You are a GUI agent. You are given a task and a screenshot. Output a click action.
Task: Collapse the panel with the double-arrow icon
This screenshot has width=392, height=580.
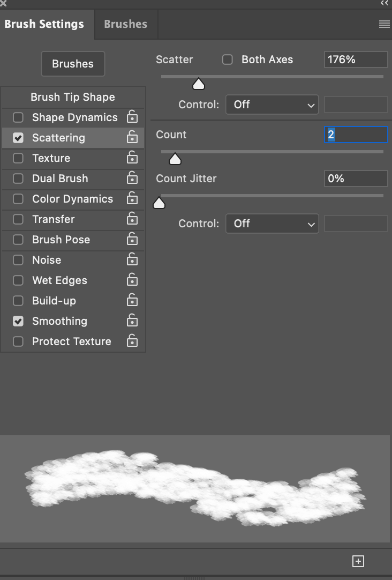(384, 3)
